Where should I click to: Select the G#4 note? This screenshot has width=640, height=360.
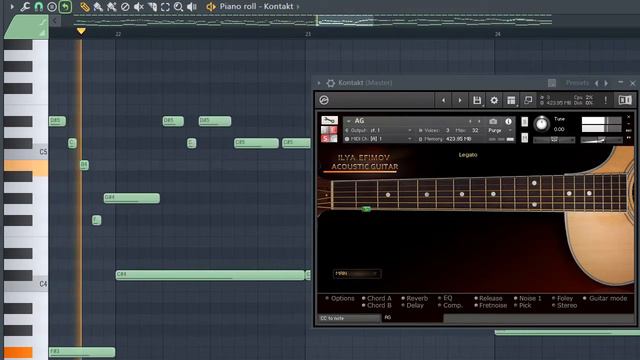[x=131, y=198]
